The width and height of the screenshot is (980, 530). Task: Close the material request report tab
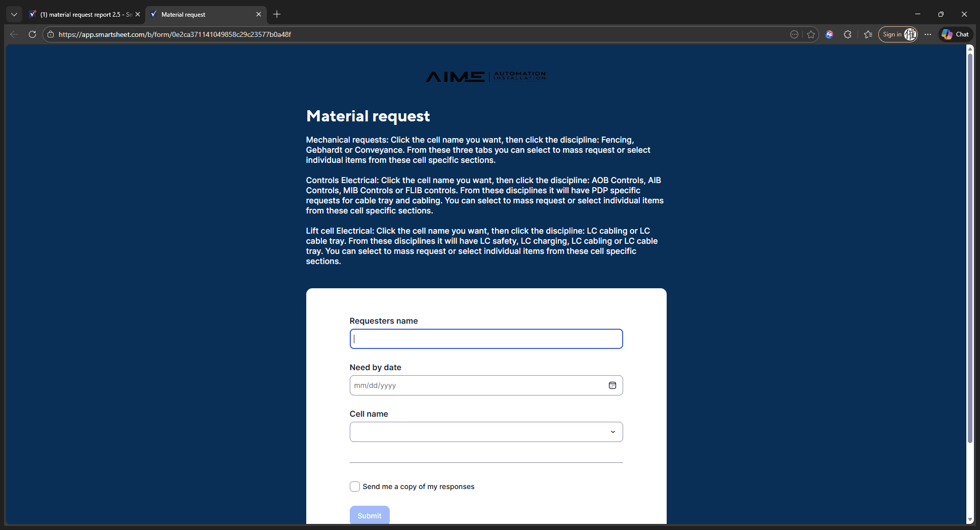(x=138, y=14)
